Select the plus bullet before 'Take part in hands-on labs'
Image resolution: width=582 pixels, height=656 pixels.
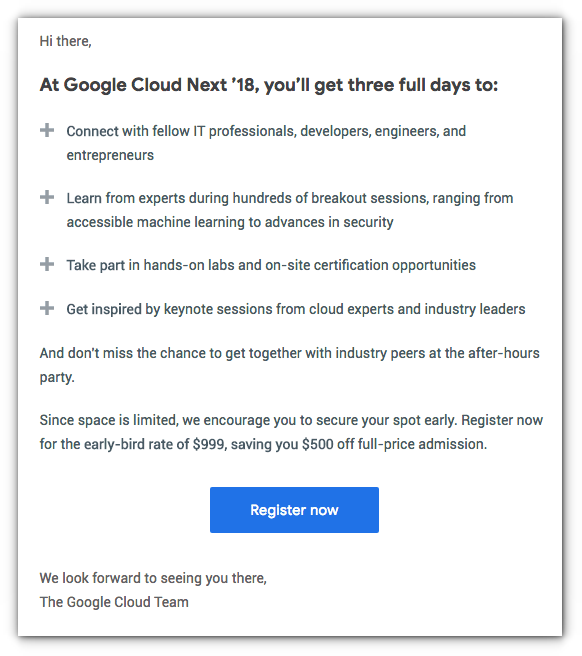pos(47,264)
